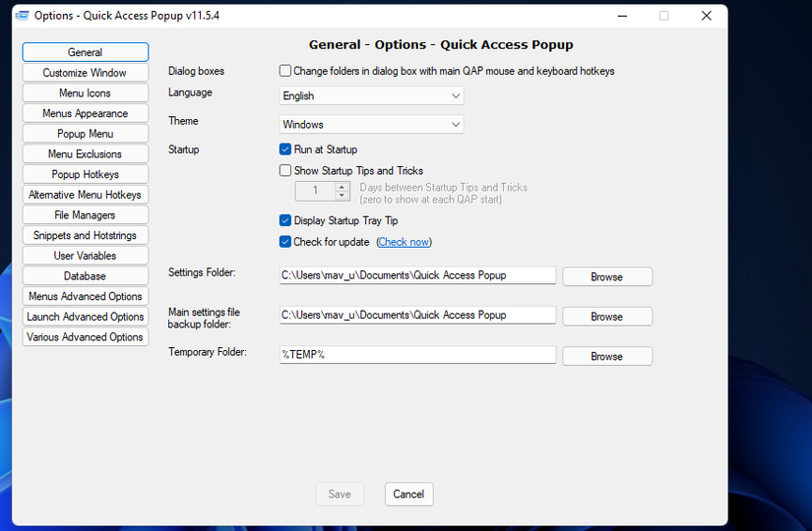The width and height of the screenshot is (812, 531).
Task: Switch to Customize Window options tab
Action: click(85, 73)
